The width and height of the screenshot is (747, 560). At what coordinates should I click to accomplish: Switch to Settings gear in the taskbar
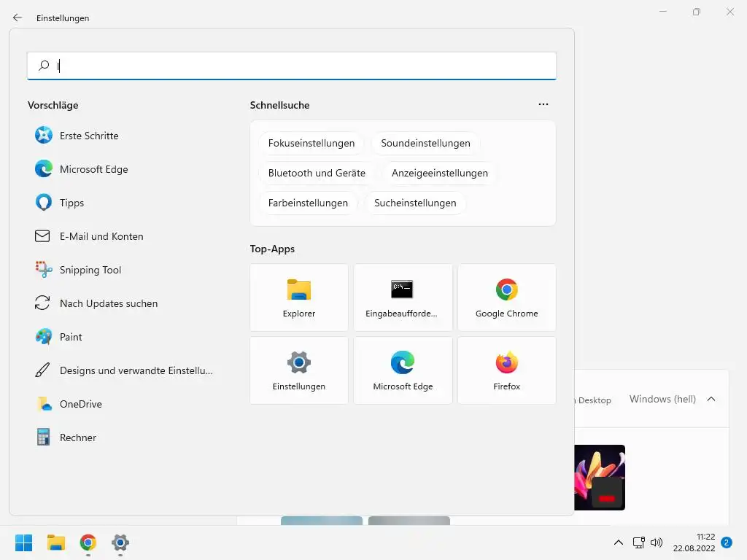click(120, 542)
